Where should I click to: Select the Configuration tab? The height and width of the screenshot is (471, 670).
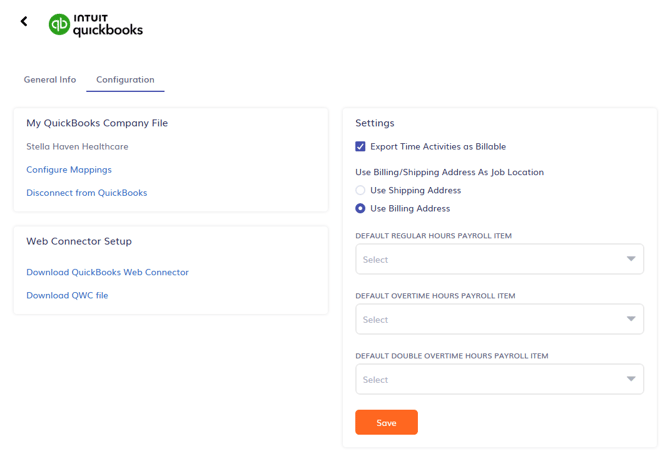[125, 80]
